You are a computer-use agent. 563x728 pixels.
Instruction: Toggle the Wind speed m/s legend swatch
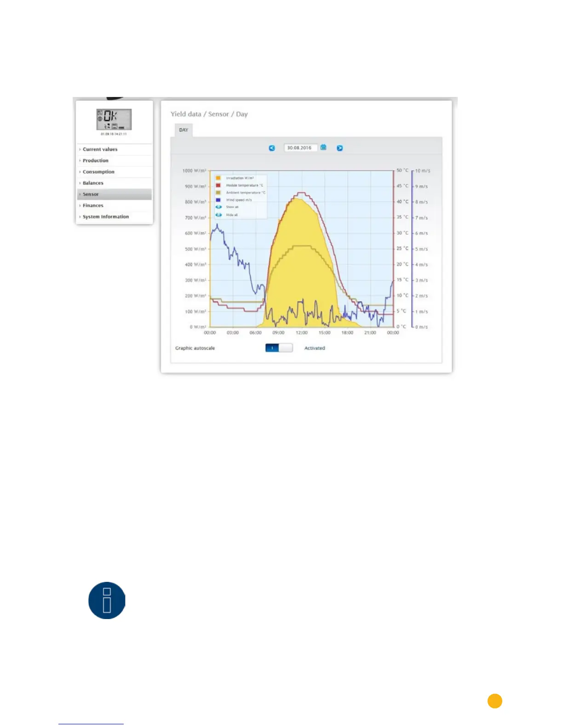click(218, 200)
